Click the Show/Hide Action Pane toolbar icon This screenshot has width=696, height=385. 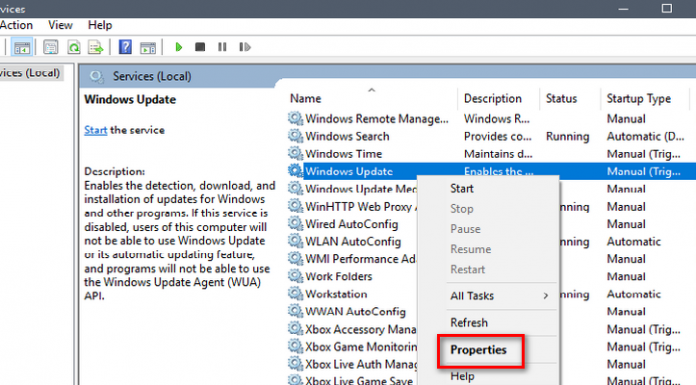tap(148, 48)
